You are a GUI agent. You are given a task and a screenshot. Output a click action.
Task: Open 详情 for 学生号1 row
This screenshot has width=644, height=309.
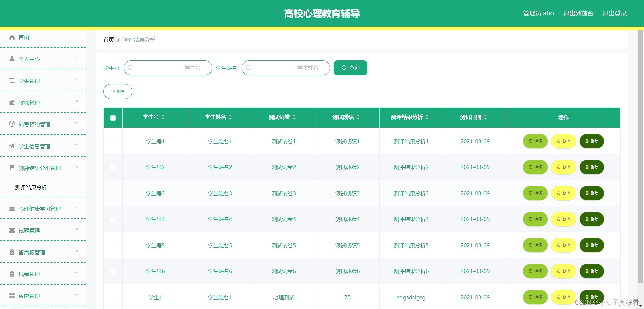point(535,141)
